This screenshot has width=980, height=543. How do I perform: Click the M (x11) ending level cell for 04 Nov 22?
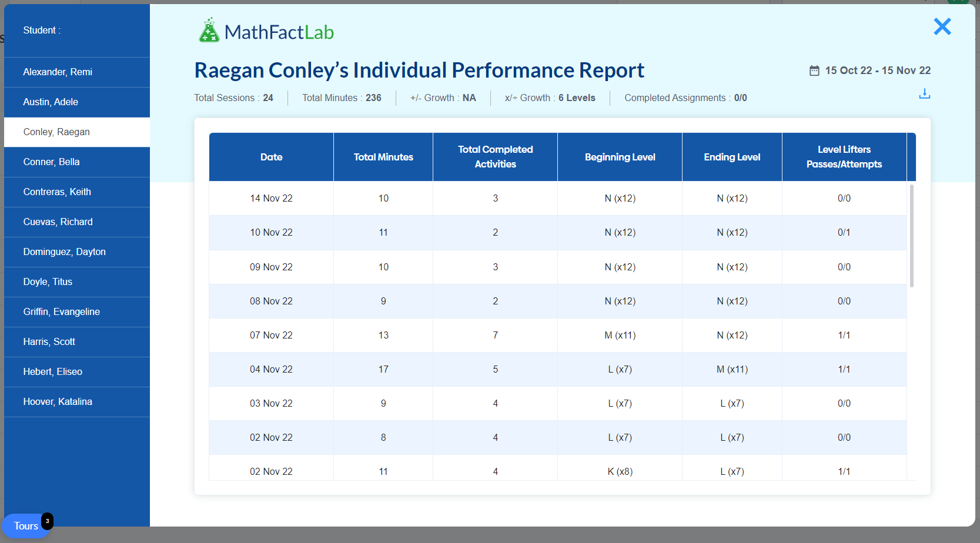pyautogui.click(x=732, y=370)
